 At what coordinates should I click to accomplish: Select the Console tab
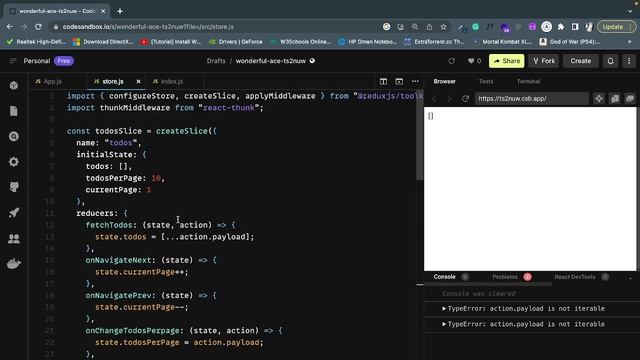coord(444,277)
